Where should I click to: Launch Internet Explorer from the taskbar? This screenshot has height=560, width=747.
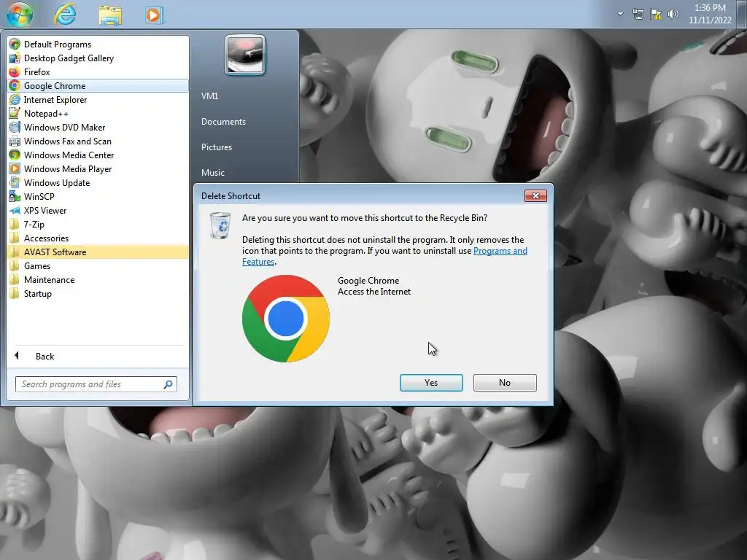[65, 15]
